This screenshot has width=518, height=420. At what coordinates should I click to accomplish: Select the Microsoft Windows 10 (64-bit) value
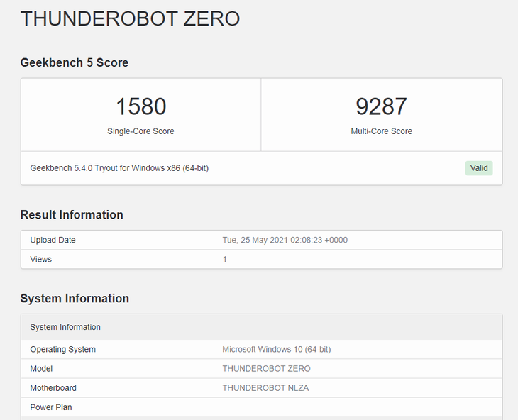tap(276, 349)
